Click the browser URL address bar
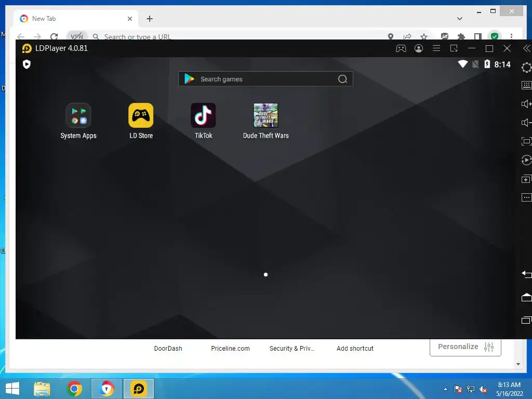The image size is (532, 399). coord(237,36)
